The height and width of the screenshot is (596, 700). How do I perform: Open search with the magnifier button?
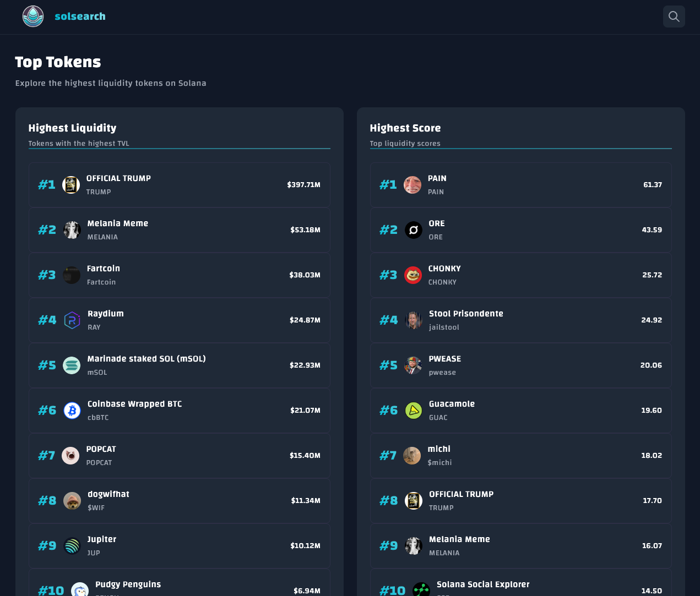(674, 17)
